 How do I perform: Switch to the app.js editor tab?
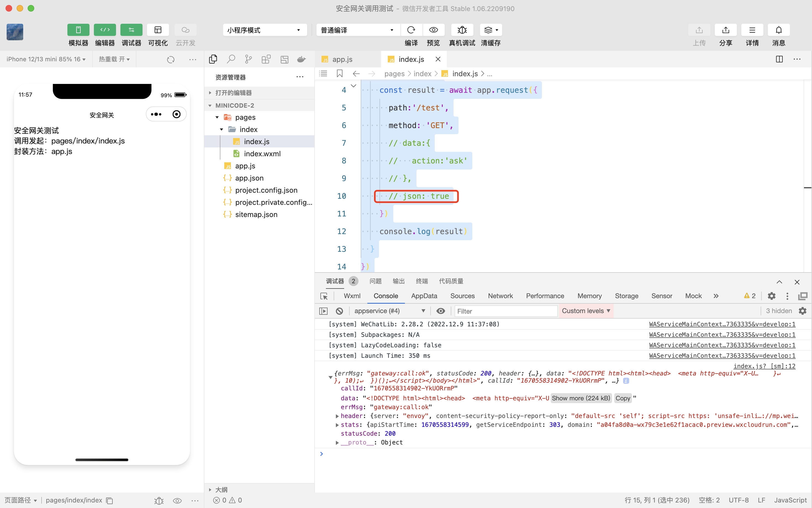342,59
